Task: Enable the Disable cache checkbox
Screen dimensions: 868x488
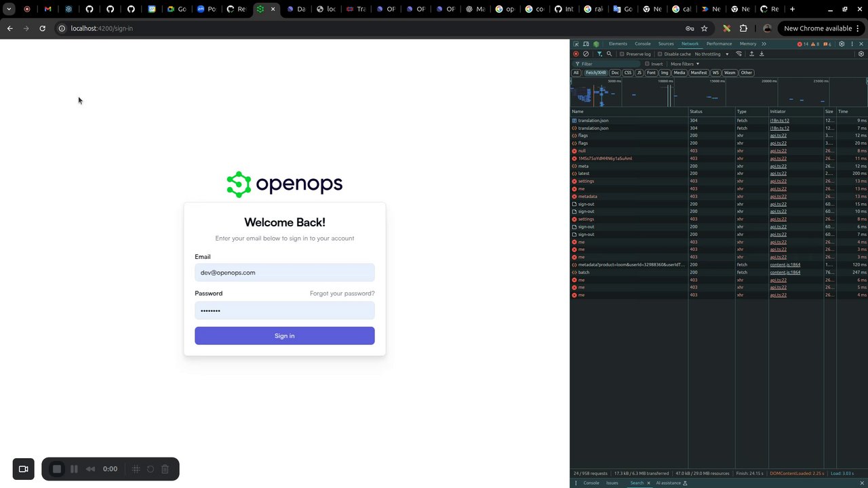Action: click(x=660, y=54)
